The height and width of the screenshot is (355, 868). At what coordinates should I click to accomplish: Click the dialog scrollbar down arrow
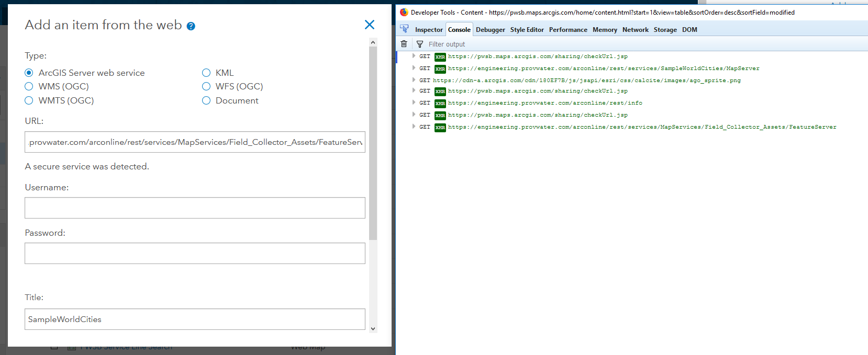pyautogui.click(x=373, y=329)
